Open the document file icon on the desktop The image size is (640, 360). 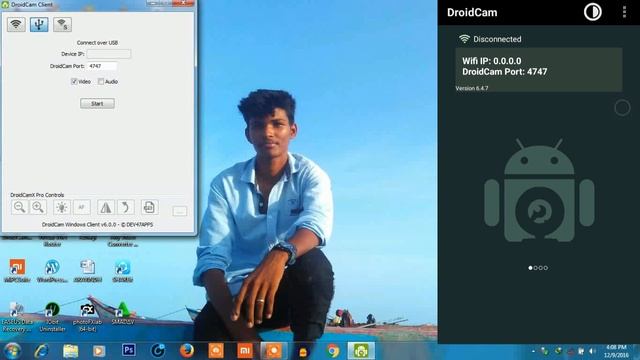click(x=88, y=271)
